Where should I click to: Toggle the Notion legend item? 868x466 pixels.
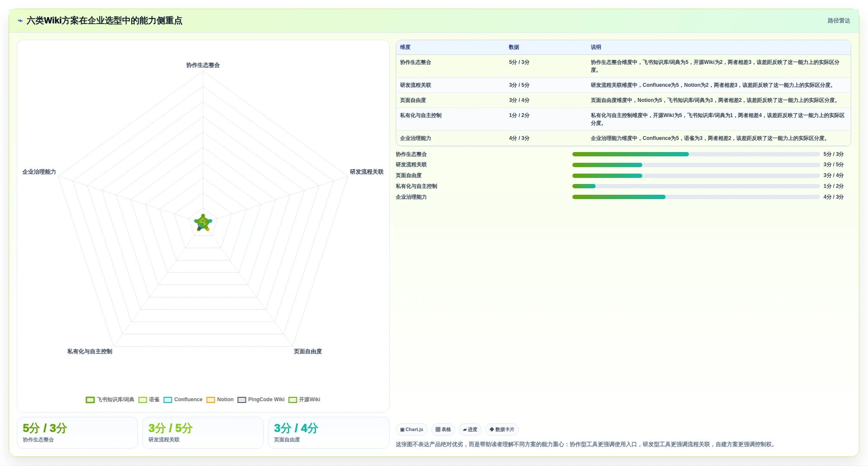(x=220, y=400)
